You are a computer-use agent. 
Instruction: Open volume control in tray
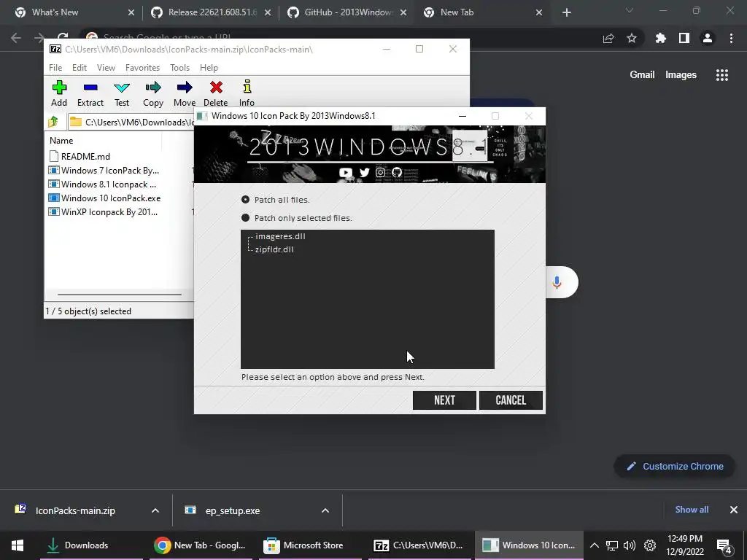[629, 545]
